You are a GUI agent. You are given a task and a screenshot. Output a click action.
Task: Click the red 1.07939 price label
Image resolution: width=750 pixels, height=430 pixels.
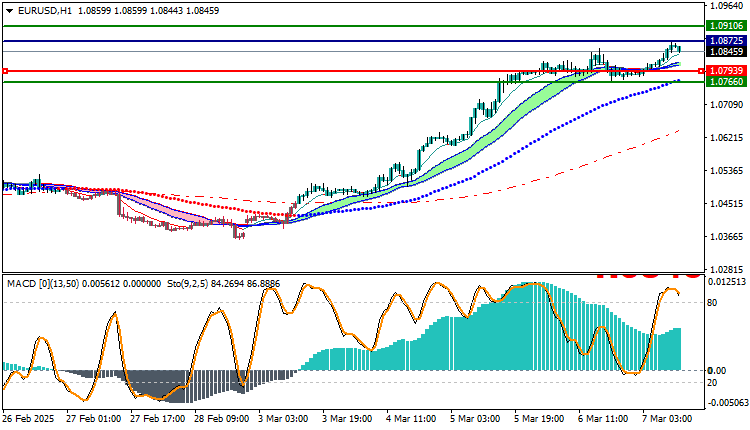(x=727, y=71)
